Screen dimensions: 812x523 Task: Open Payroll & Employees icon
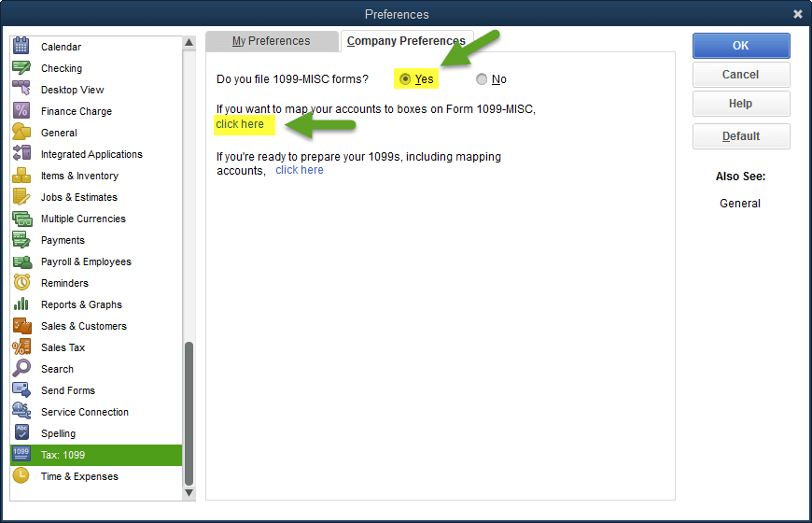click(x=21, y=261)
